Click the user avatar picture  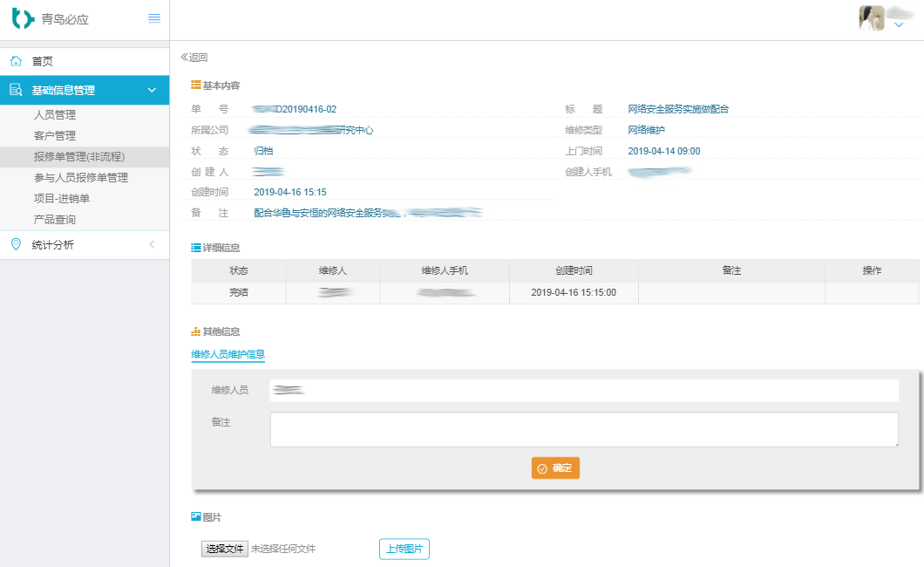point(872,18)
